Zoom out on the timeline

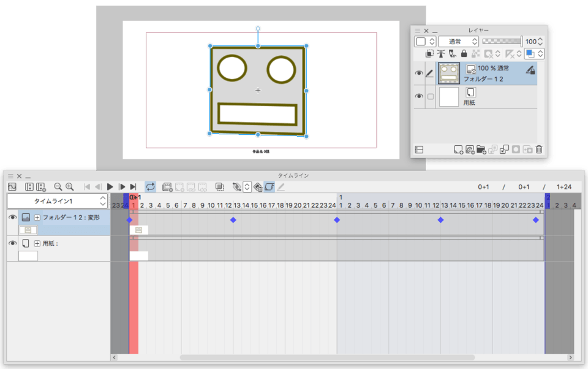coord(58,187)
